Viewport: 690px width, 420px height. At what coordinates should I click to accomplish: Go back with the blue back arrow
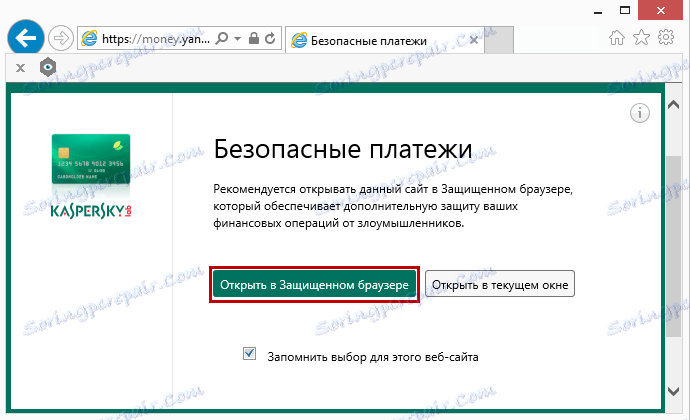(x=26, y=38)
